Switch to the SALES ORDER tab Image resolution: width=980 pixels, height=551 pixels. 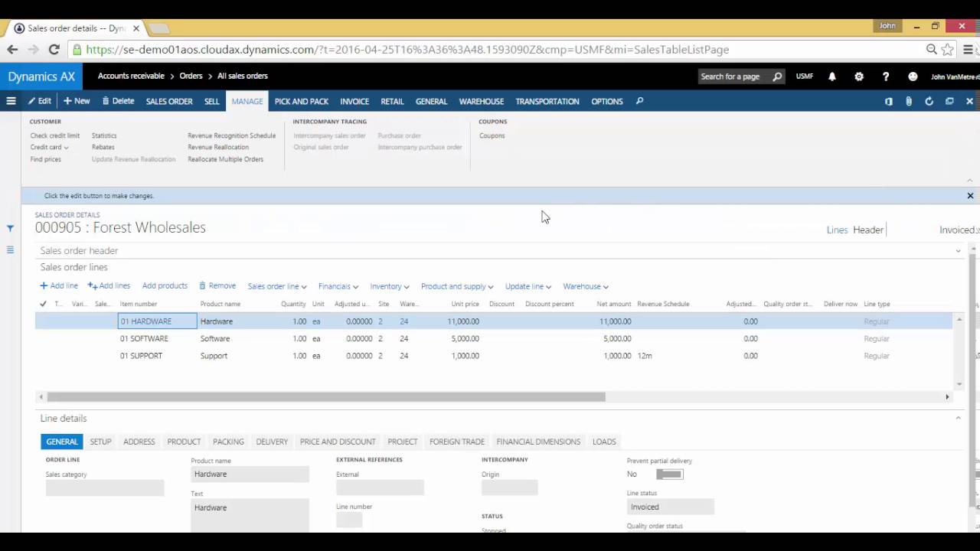[169, 101]
